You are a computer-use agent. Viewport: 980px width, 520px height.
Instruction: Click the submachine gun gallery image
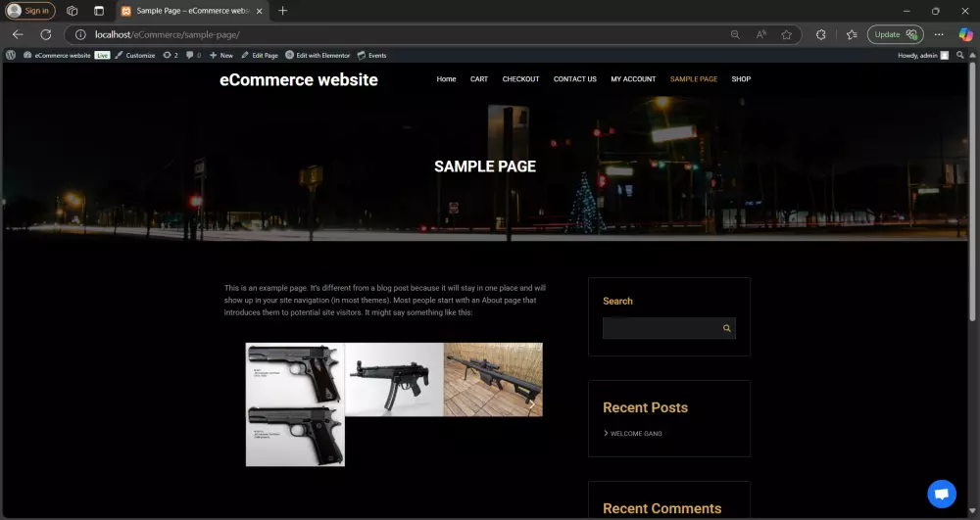(394, 380)
